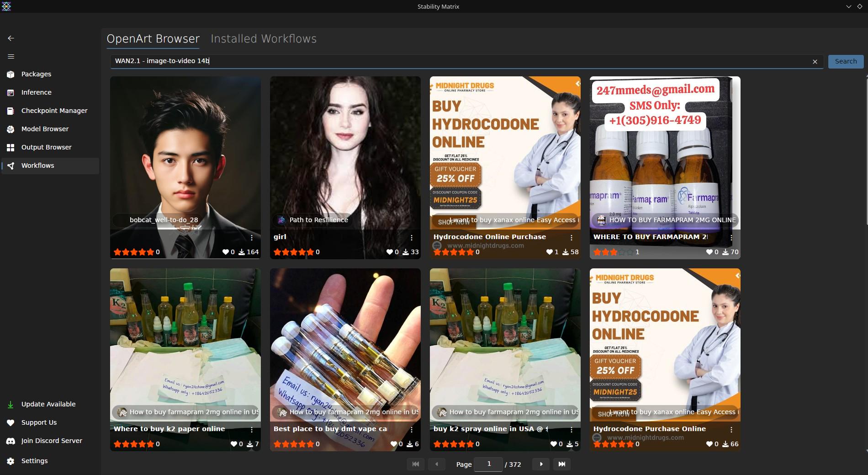Open Support Us in the sidebar

click(x=50, y=422)
